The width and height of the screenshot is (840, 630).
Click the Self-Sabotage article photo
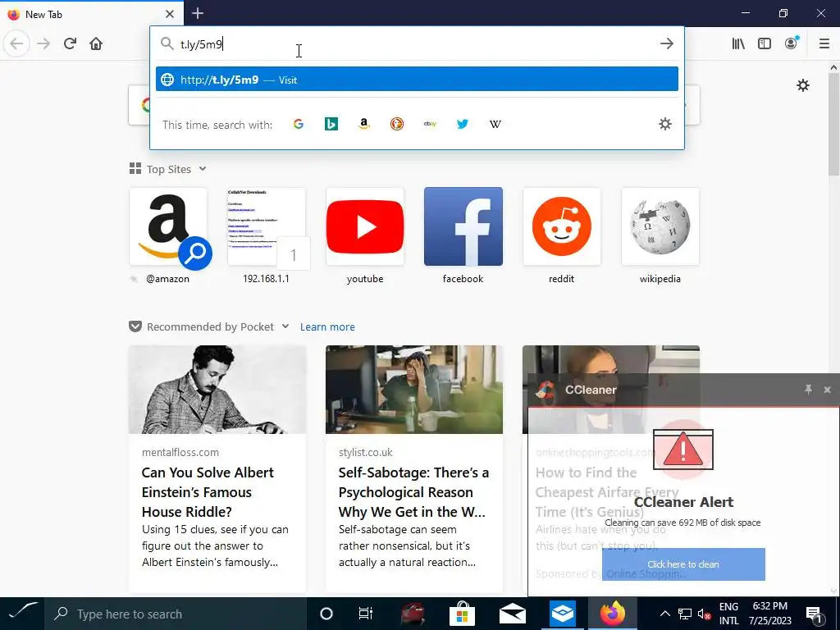[x=414, y=390]
